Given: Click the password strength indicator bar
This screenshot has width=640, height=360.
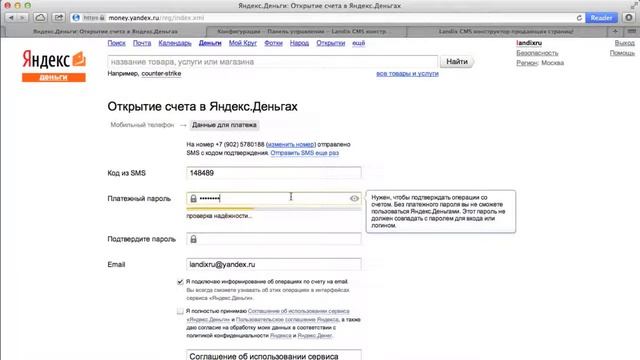Looking at the screenshot, I should click(273, 209).
